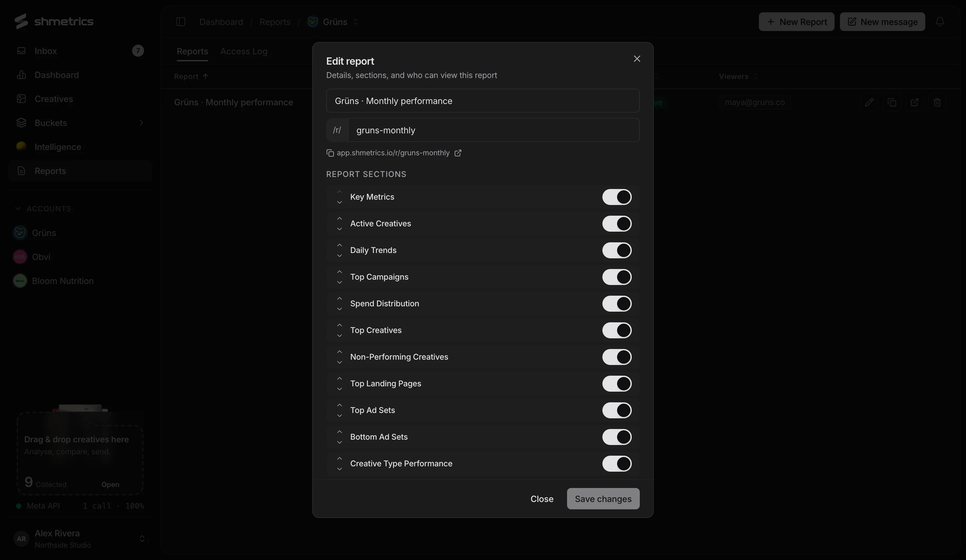Expand the Buckets submenu chevron
This screenshot has height=560, width=966.
(141, 123)
